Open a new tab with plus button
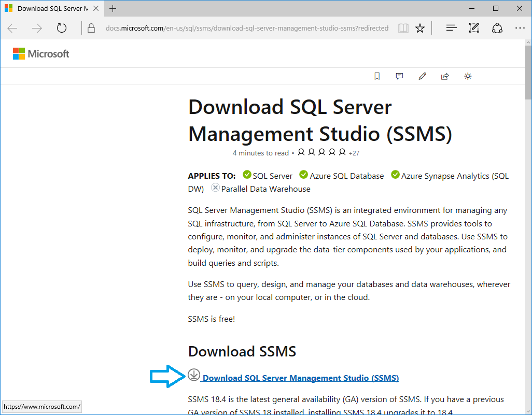The width and height of the screenshot is (532, 415). pos(113,9)
